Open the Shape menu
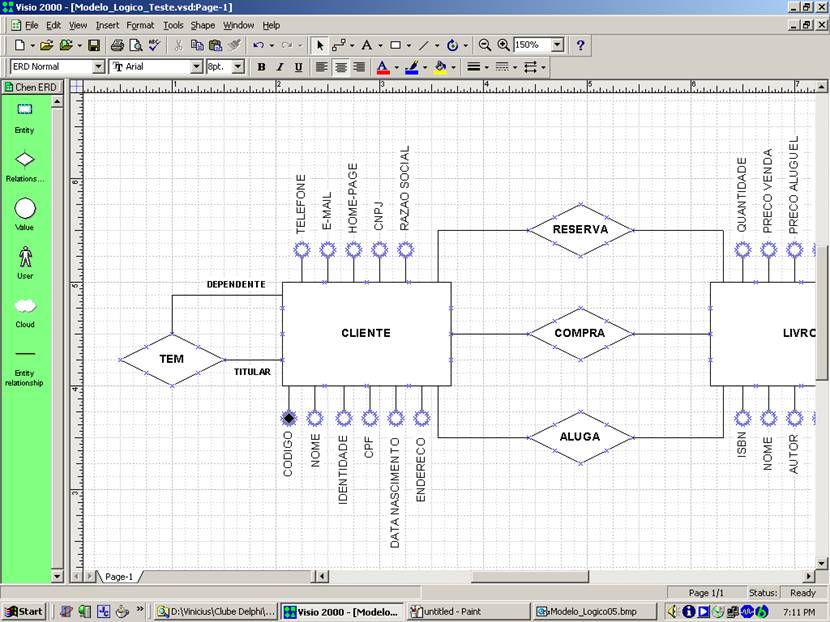 pos(203,25)
